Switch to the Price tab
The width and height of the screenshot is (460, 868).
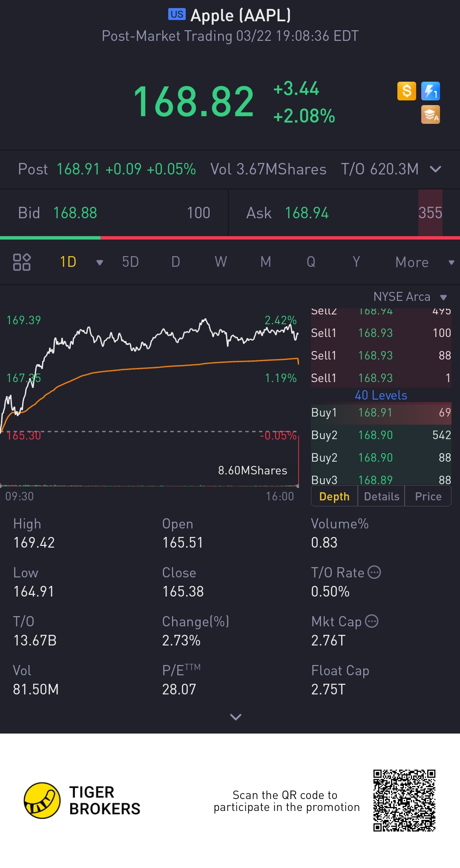[x=428, y=497]
